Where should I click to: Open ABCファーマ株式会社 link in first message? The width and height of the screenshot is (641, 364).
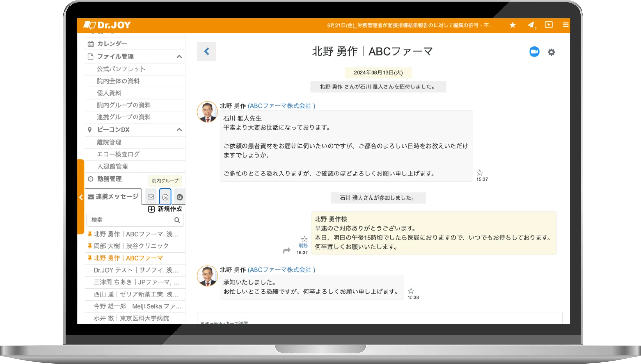click(281, 106)
